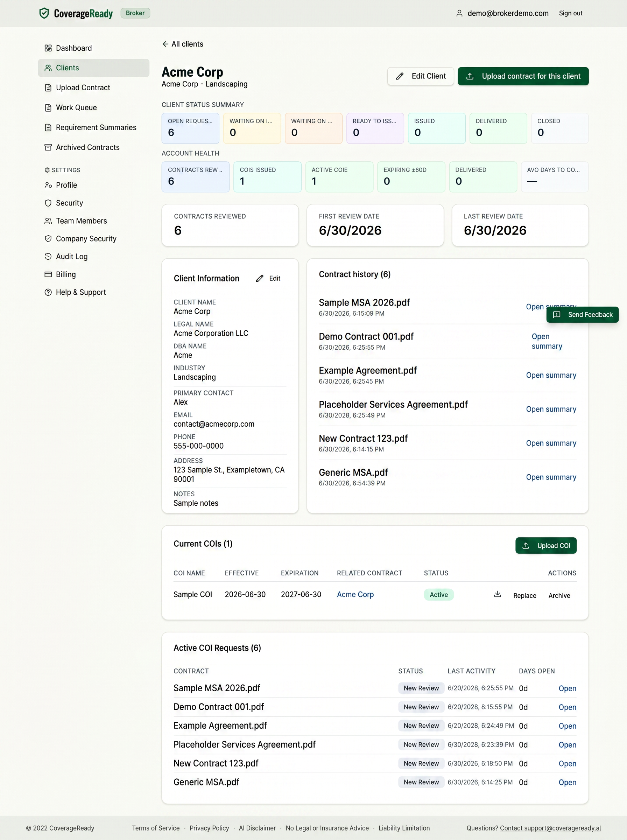
Task: Open Terms of Service in footer
Action: (156, 828)
